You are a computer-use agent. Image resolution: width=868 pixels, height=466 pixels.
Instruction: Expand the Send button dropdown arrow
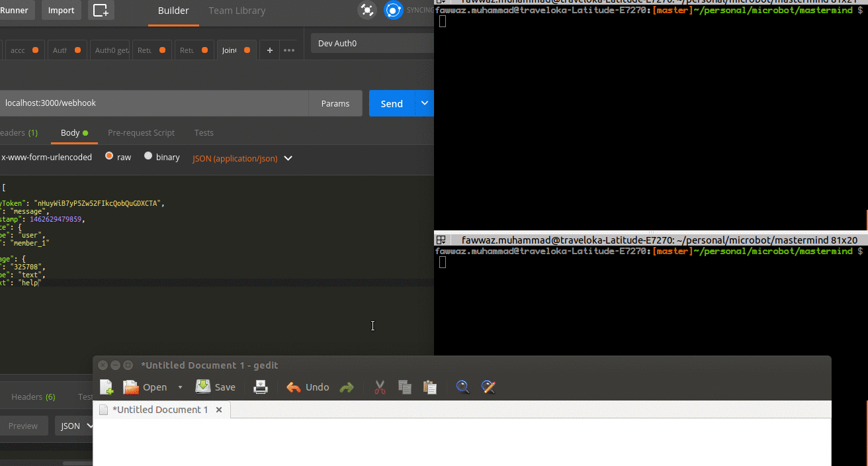425,103
